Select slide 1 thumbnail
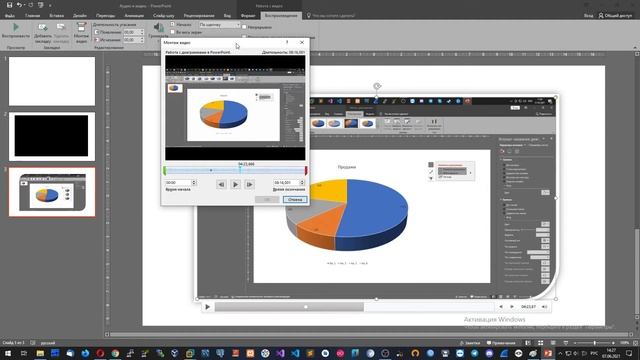Screen dimensions: 640x360 pos(52,81)
